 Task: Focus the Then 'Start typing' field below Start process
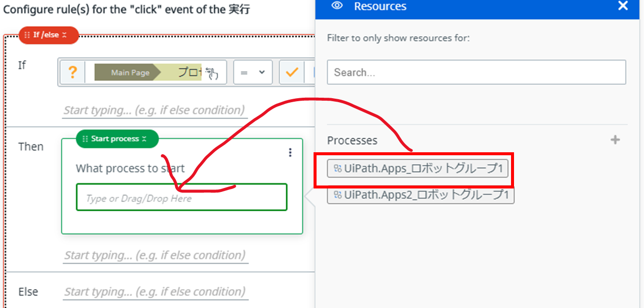[x=155, y=255]
